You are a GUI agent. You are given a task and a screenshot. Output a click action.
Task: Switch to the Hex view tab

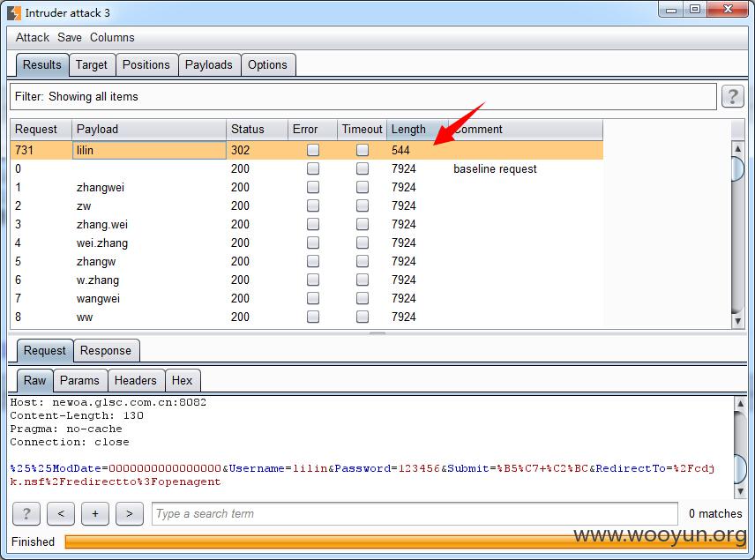coord(182,380)
